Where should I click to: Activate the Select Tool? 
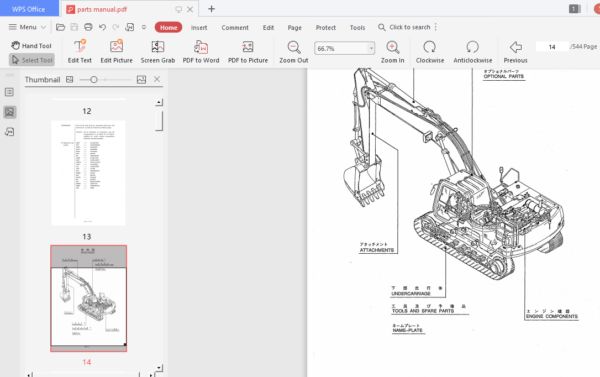pos(32,60)
